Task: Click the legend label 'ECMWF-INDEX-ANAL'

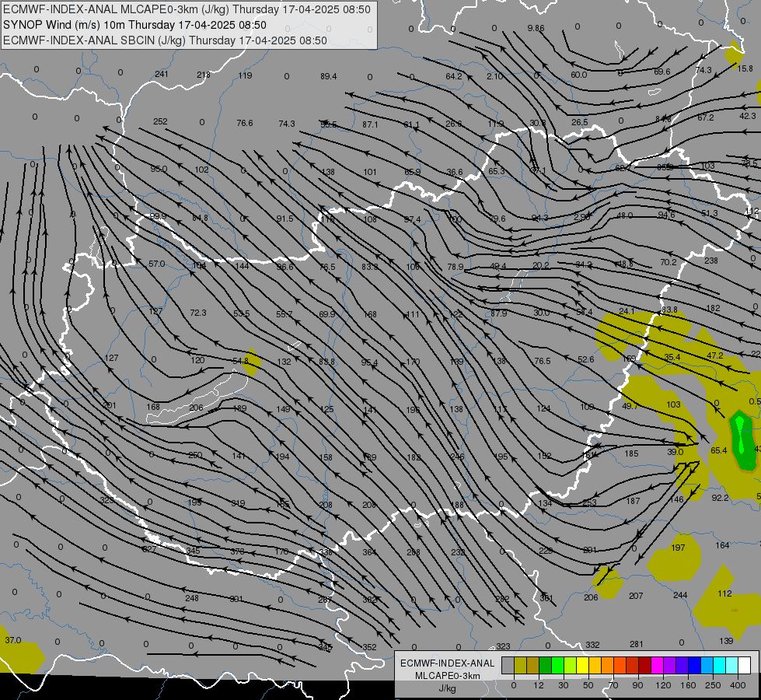Action: 448,663
